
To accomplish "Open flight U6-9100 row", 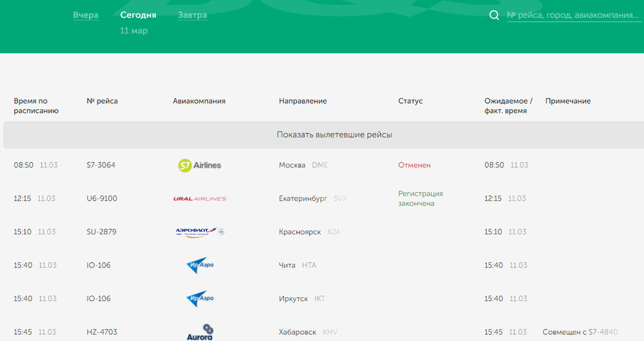I will [x=102, y=199].
